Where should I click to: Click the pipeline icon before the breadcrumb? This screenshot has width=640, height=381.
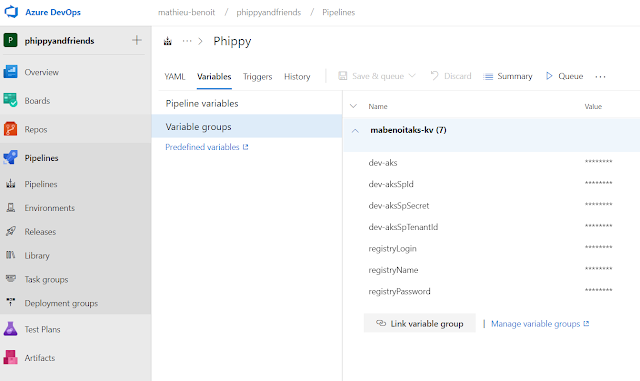click(x=168, y=41)
